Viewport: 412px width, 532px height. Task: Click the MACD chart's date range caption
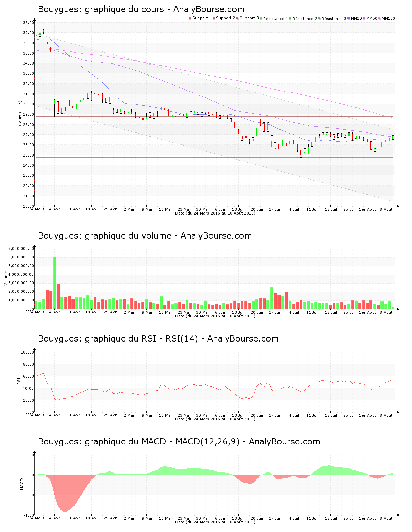coord(215,522)
